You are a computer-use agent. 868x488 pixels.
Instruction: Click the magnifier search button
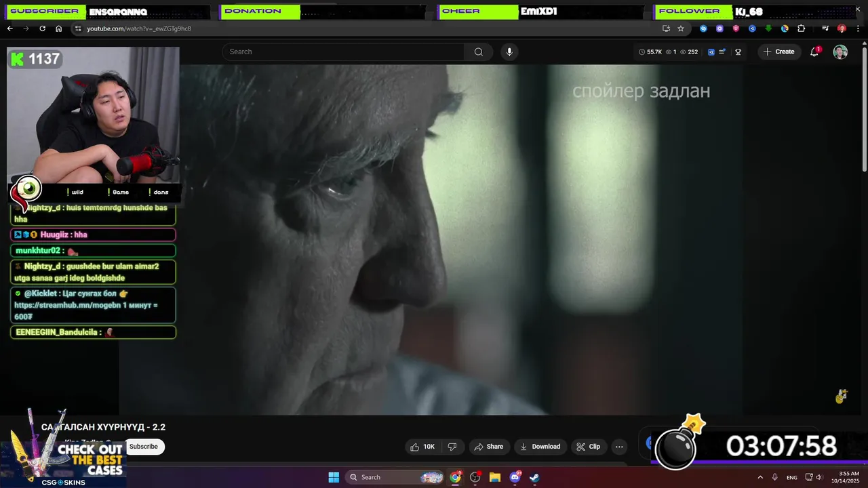pos(479,52)
